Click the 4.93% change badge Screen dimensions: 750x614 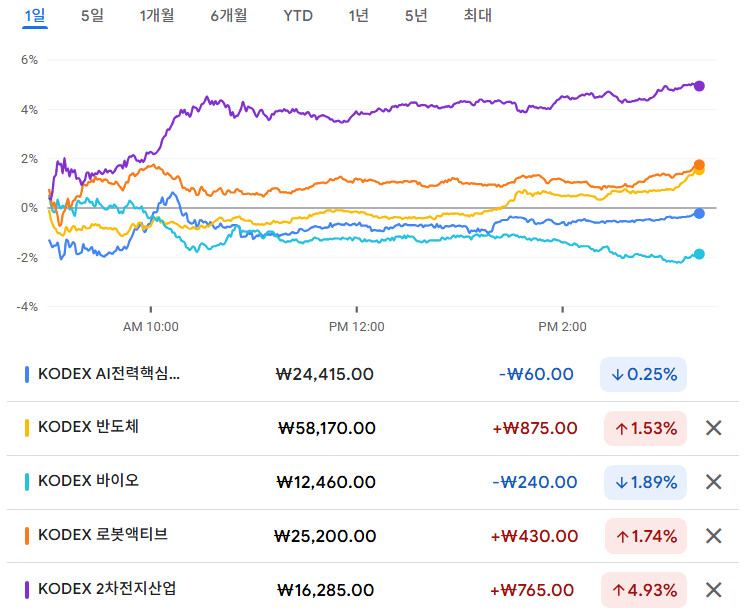tap(644, 590)
